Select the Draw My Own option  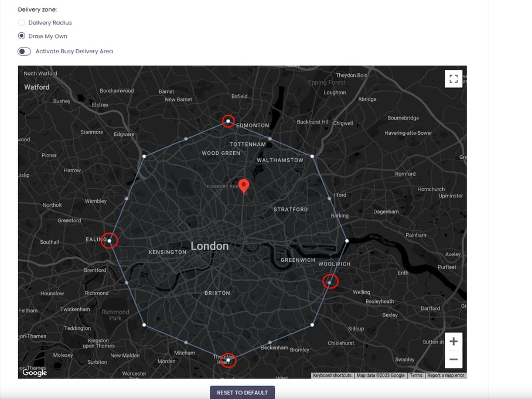tap(21, 36)
